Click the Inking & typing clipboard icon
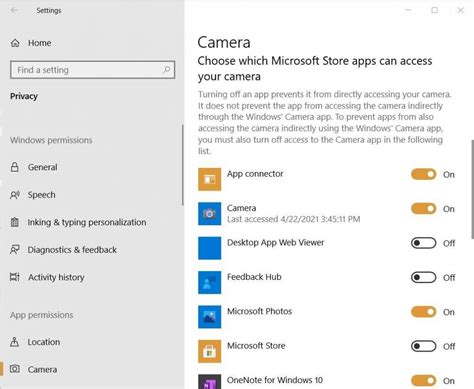The width and height of the screenshot is (474, 389). tap(15, 222)
